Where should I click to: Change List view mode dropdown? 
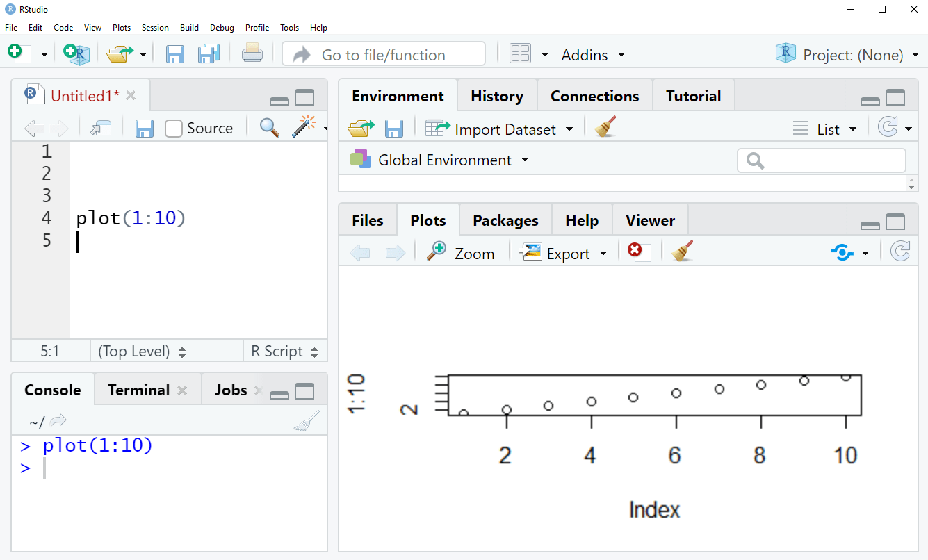[x=825, y=129]
